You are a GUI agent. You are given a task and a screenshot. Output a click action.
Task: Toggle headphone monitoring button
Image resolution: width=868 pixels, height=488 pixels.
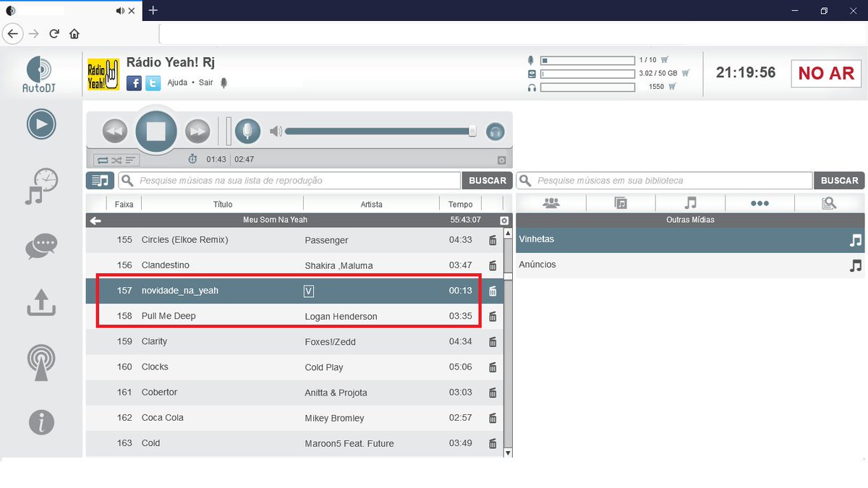coord(495,132)
